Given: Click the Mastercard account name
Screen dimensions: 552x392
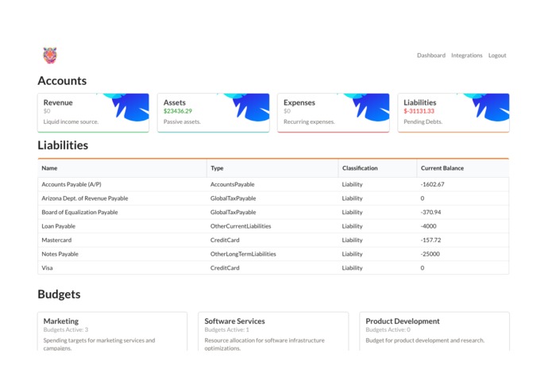Looking at the screenshot, I should tap(56, 240).
